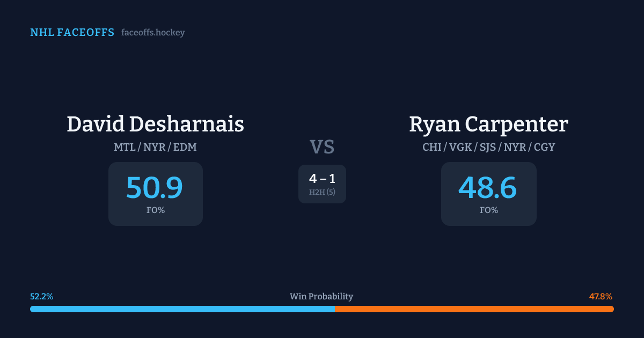Click the NHL FACEOFFS header title
Viewport: 644px width, 338px height.
[x=72, y=33]
